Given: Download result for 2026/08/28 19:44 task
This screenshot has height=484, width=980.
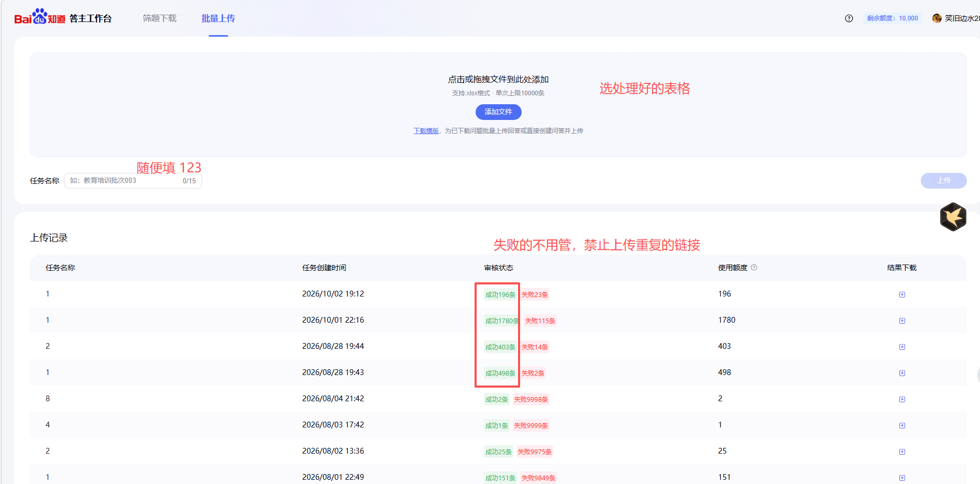Looking at the screenshot, I should click(x=902, y=347).
